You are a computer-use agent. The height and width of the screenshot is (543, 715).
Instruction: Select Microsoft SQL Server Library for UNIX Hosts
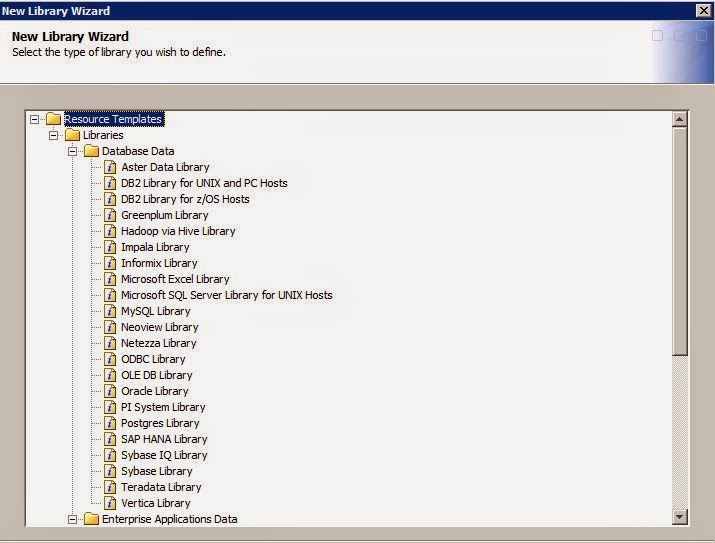coord(227,295)
